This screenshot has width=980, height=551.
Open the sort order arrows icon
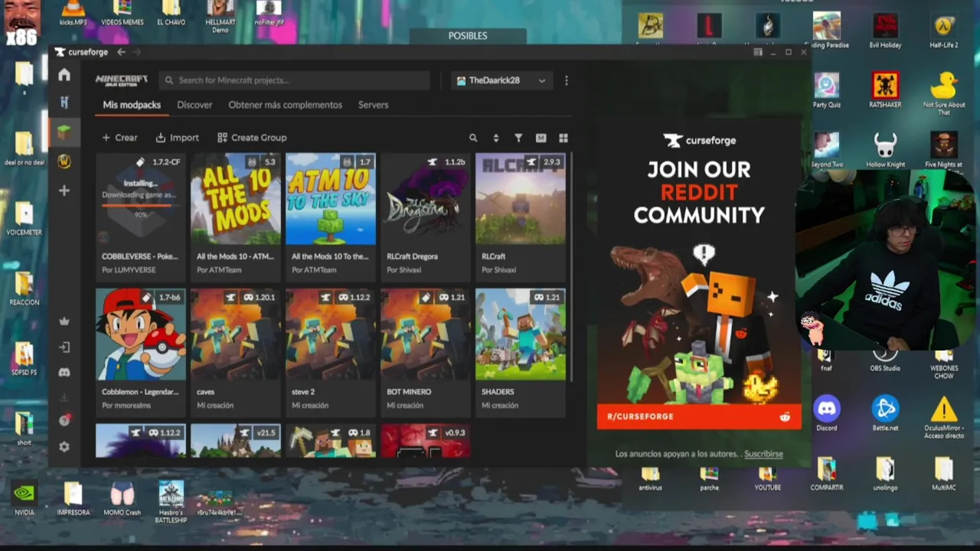[495, 138]
